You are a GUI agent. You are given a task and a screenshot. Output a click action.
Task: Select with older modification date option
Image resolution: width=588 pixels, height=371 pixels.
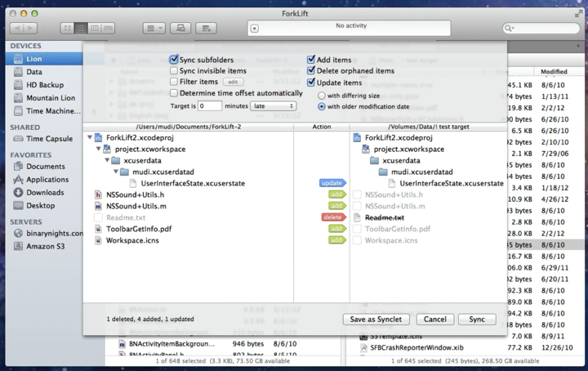pyautogui.click(x=322, y=106)
